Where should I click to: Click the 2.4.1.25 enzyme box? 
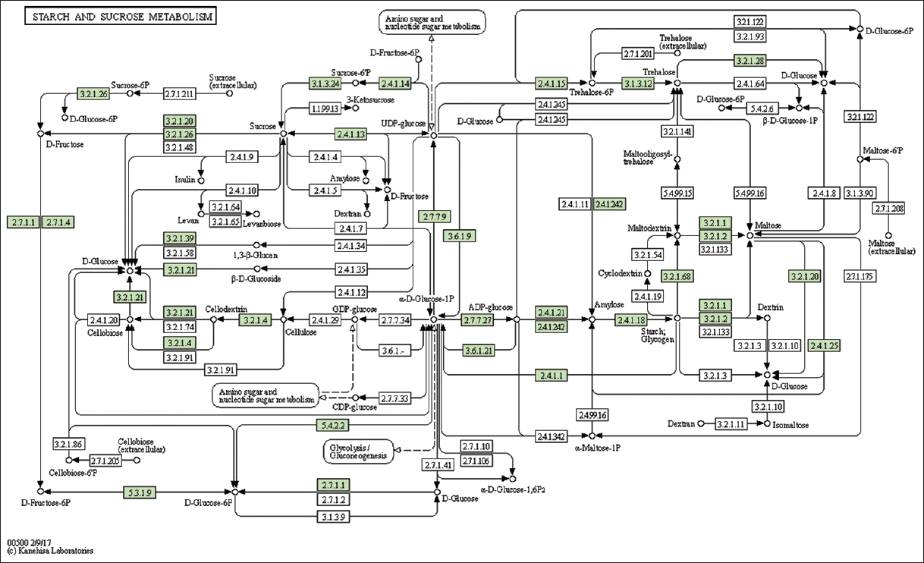tap(825, 346)
